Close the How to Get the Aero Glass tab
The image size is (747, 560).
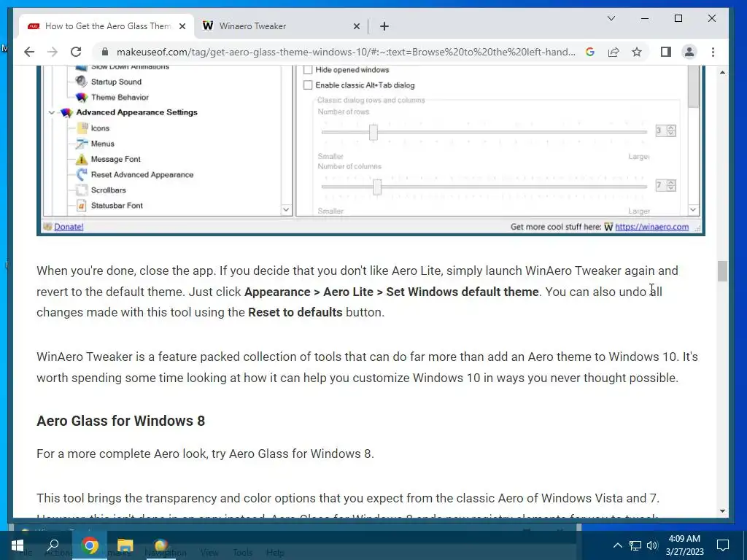coord(182,26)
